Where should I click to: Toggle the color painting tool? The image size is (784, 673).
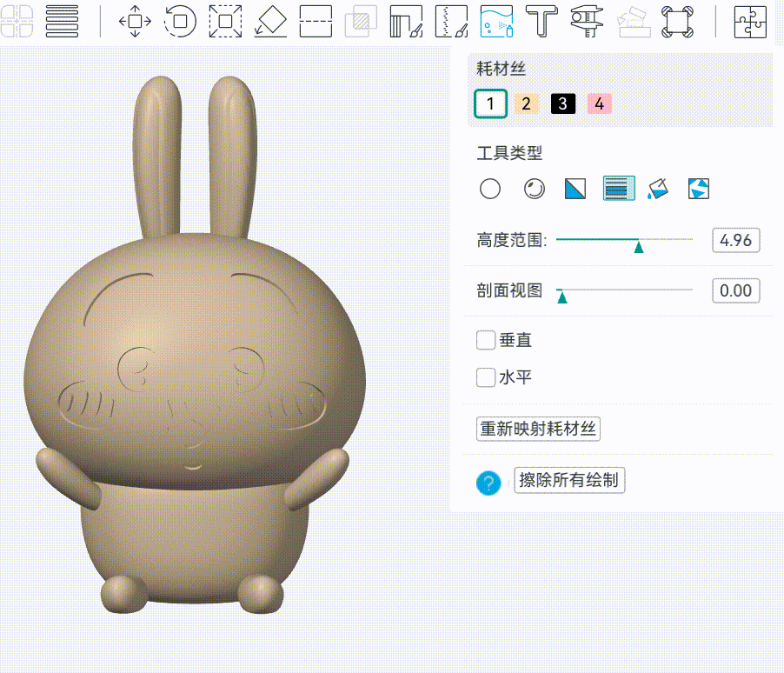tap(496, 21)
